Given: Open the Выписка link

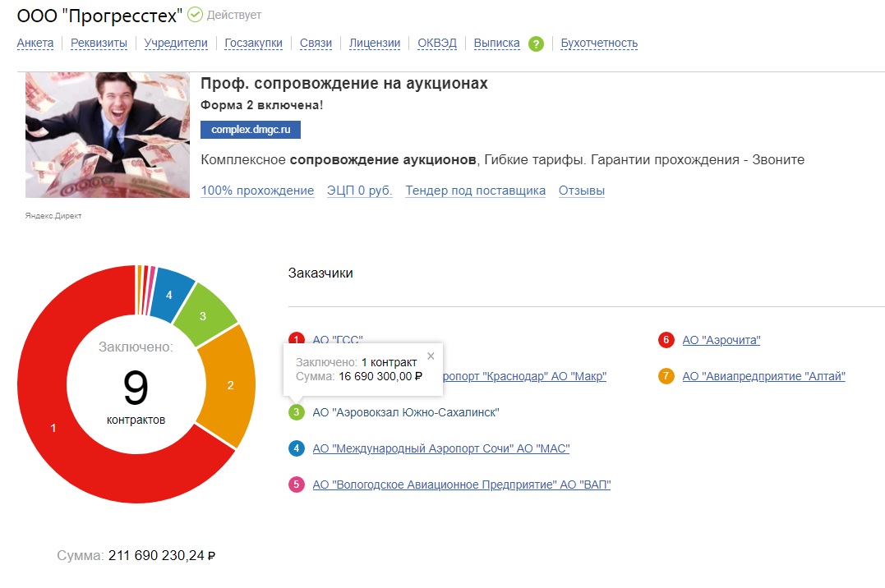Looking at the screenshot, I should click(496, 44).
